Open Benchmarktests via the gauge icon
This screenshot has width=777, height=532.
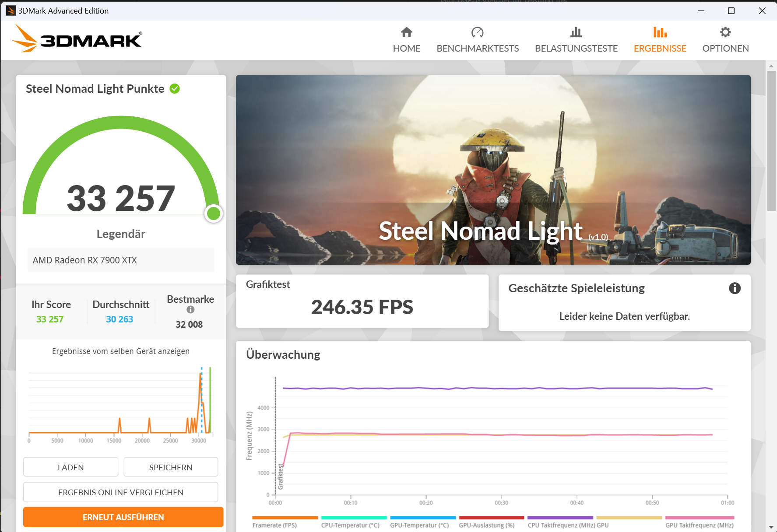point(478,32)
